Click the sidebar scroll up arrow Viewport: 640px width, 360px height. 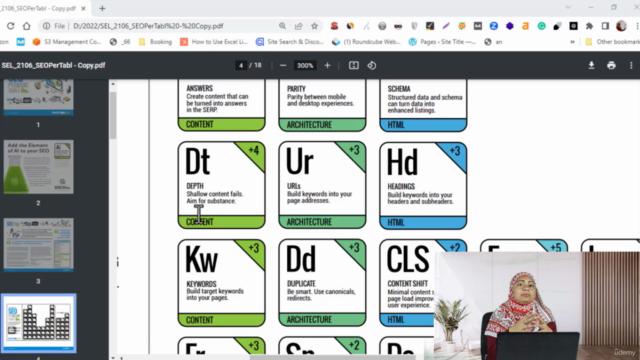(x=113, y=84)
